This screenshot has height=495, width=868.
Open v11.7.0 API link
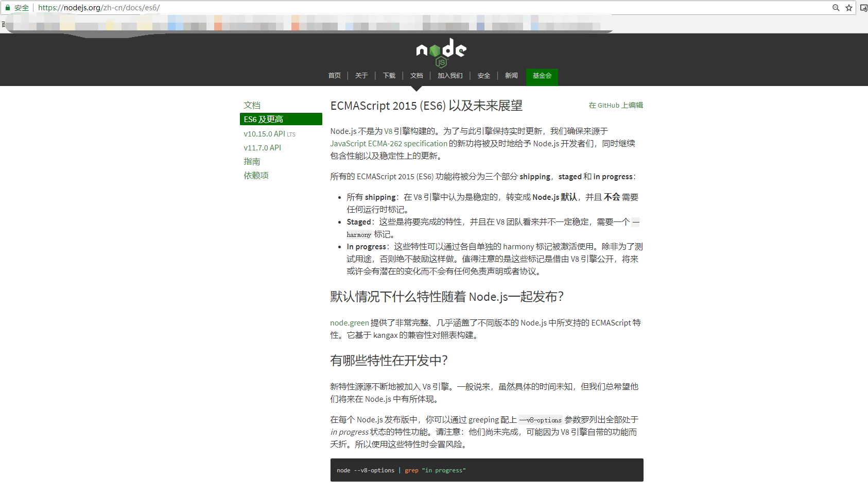coord(263,148)
